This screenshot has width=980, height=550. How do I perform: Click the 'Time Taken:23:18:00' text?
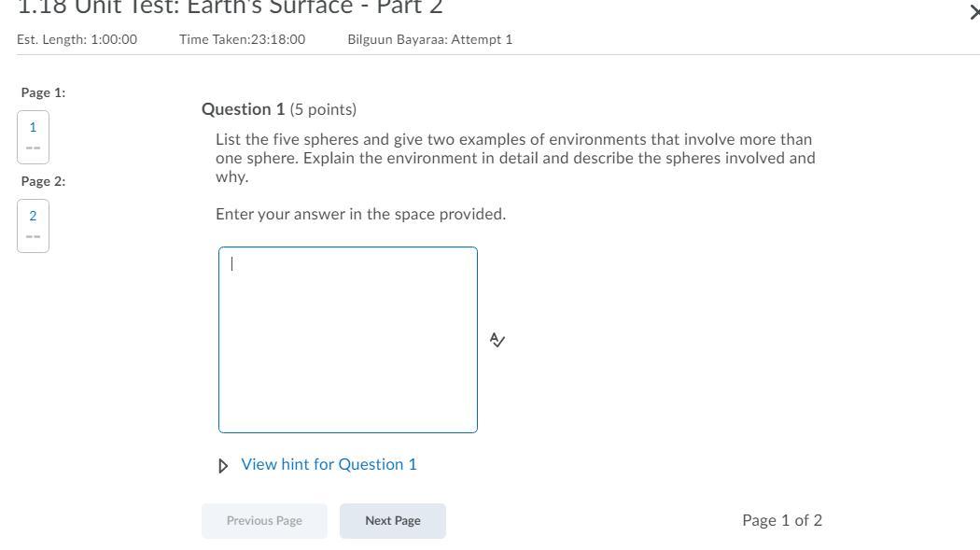pyautogui.click(x=242, y=39)
